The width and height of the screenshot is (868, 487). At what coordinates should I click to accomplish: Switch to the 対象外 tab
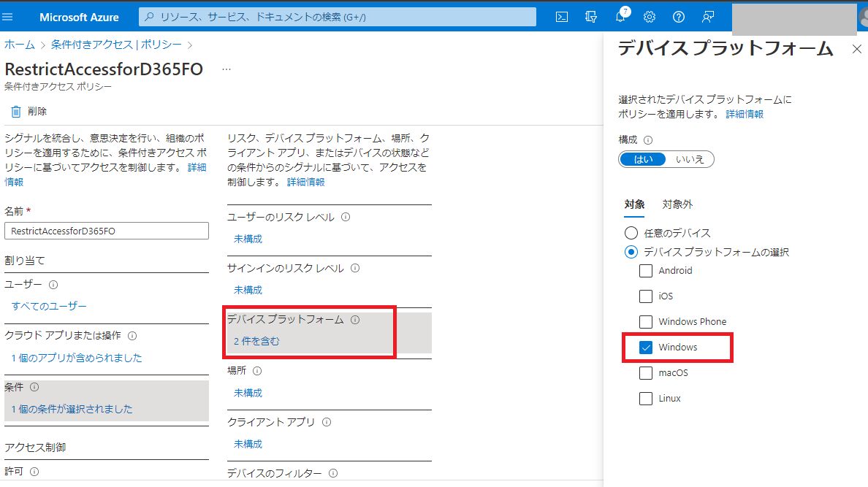click(x=677, y=204)
